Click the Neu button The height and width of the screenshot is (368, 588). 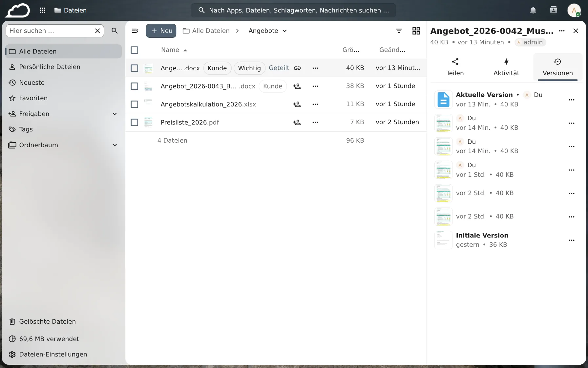(161, 31)
